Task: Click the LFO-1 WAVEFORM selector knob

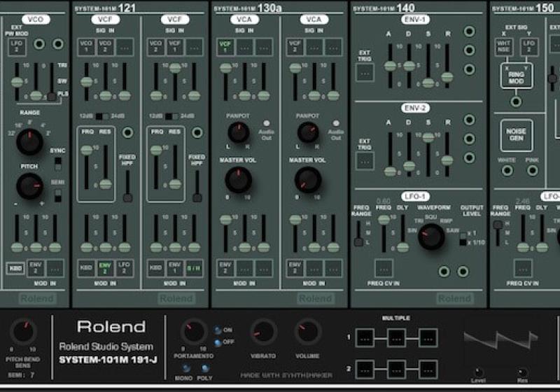Action: [x=431, y=237]
